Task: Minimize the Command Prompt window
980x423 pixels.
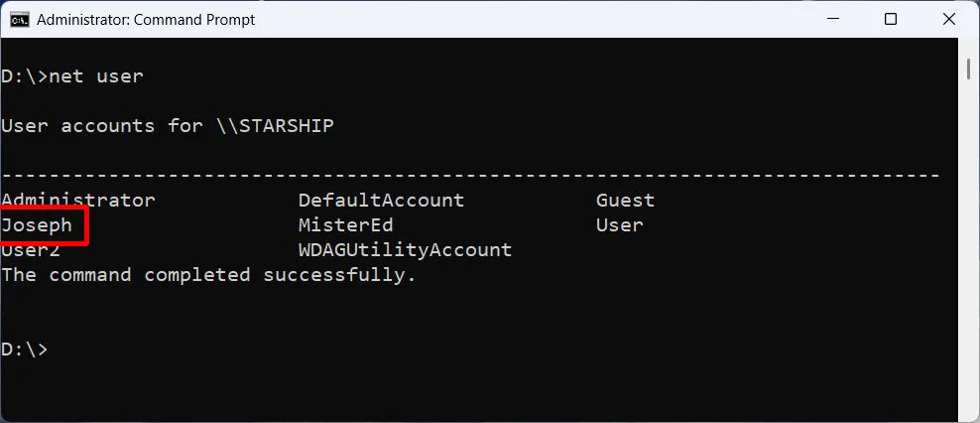Action: tap(832, 20)
